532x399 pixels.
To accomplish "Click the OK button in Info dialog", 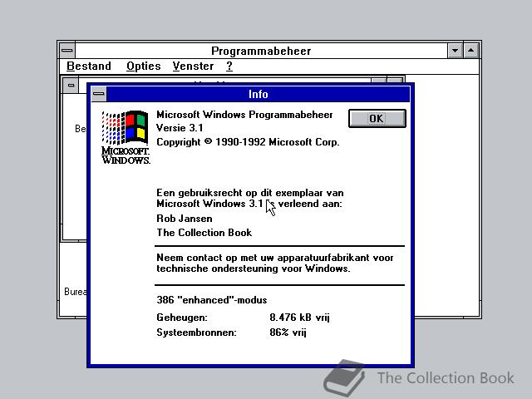I will pyautogui.click(x=377, y=118).
